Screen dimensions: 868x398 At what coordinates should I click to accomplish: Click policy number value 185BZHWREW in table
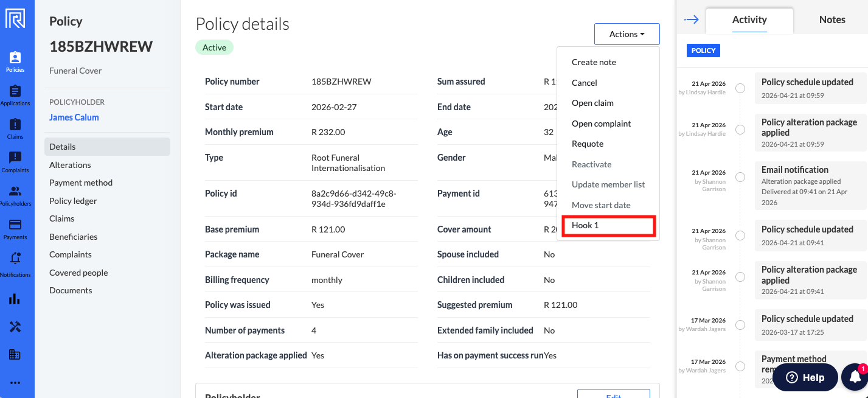[341, 82]
